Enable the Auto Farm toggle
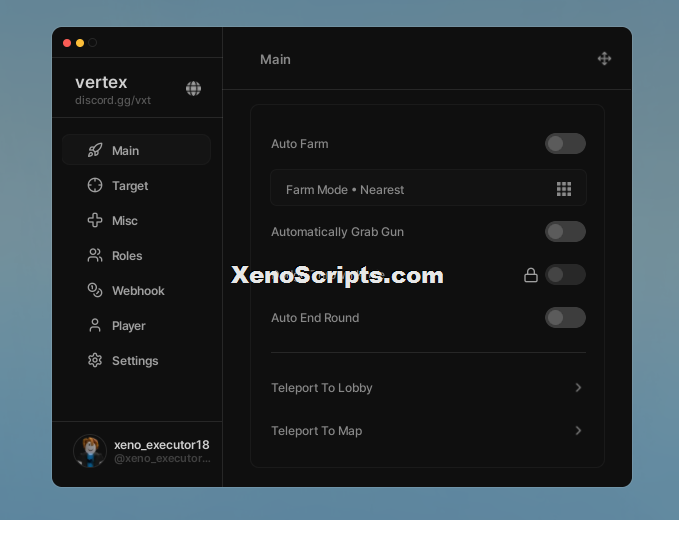Image resolution: width=679 pixels, height=550 pixels. pos(565,144)
